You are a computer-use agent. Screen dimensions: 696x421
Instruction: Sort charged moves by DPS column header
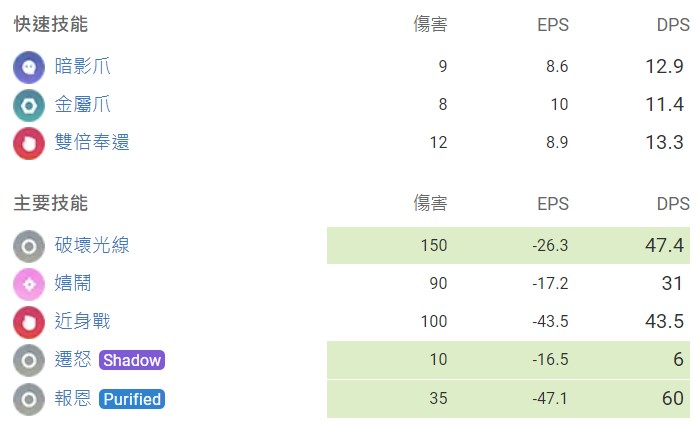point(673,204)
